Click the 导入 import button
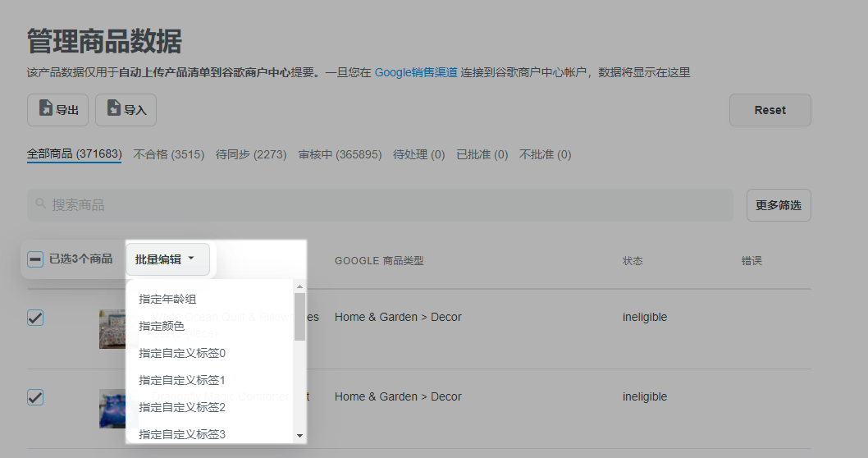The height and width of the screenshot is (458, 868). [x=126, y=110]
